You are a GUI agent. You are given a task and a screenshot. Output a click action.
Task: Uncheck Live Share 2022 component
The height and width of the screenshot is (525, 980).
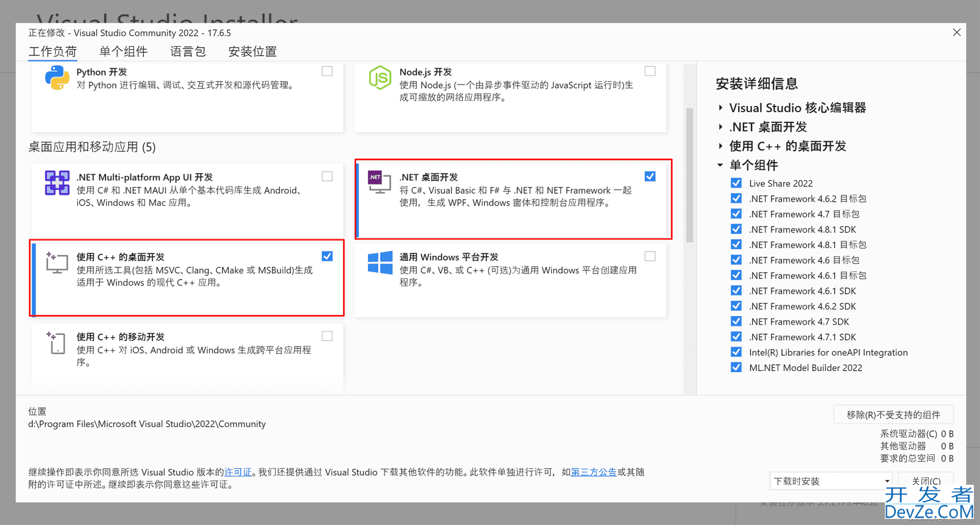click(x=736, y=183)
